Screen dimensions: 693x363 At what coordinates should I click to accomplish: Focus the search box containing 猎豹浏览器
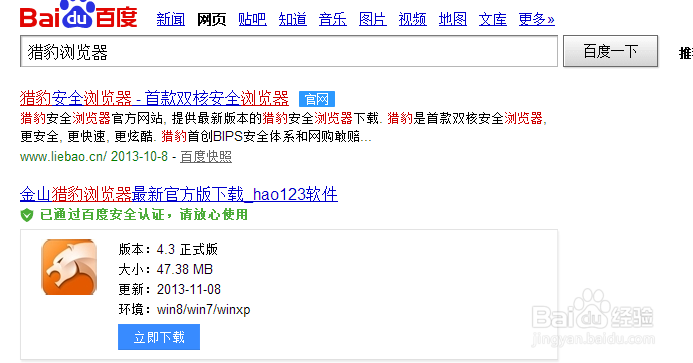tap(289, 52)
